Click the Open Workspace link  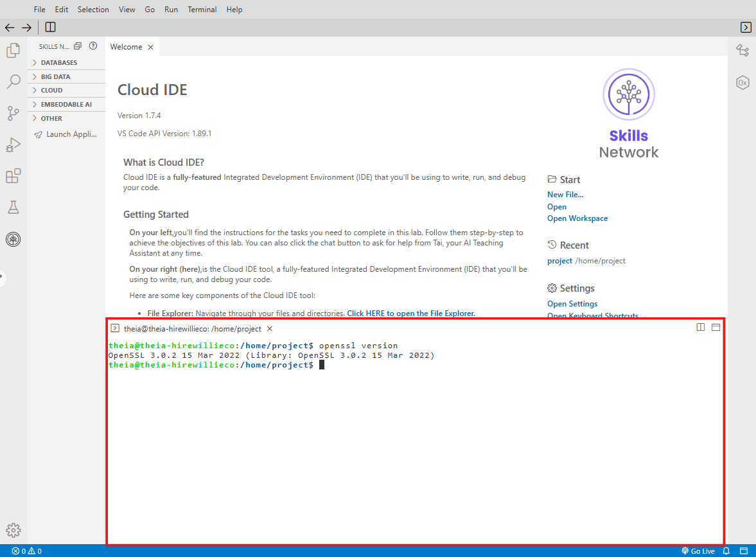[x=577, y=218]
